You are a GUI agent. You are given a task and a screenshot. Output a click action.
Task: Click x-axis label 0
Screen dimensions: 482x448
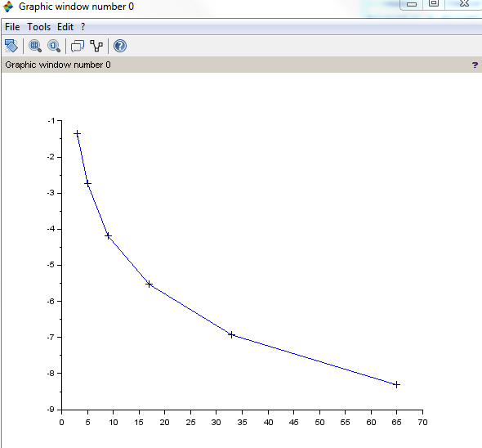61,422
